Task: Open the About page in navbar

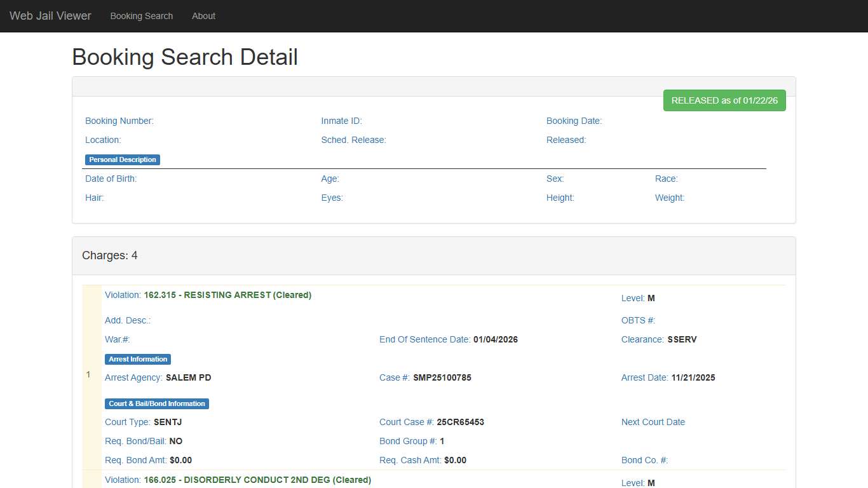Action: tap(203, 16)
